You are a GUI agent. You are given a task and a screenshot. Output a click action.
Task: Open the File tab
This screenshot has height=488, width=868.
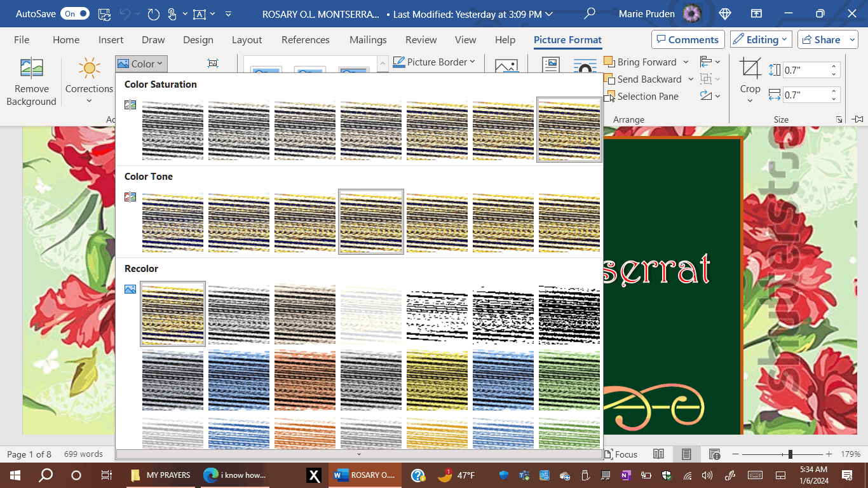[x=22, y=39]
